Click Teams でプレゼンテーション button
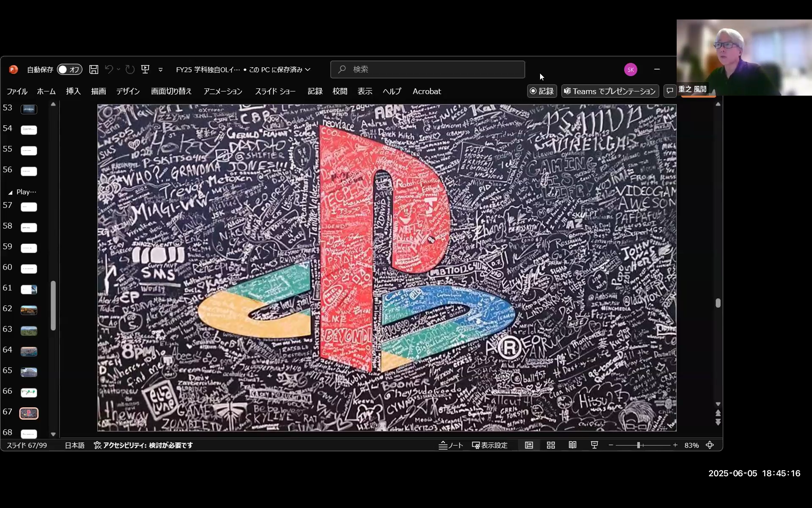Image resolution: width=812 pixels, height=508 pixels. [x=610, y=91]
